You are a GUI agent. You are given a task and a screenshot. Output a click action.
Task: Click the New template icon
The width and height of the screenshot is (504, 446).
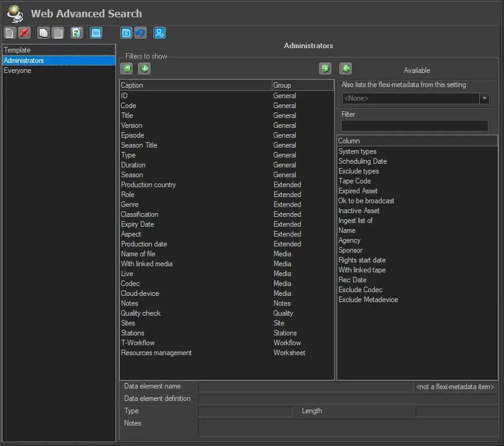click(10, 33)
